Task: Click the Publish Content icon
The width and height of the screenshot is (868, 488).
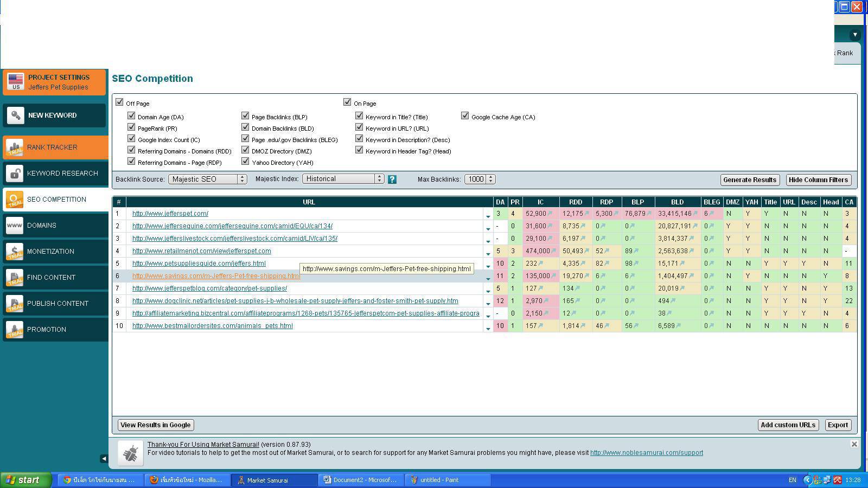Action: (x=15, y=304)
